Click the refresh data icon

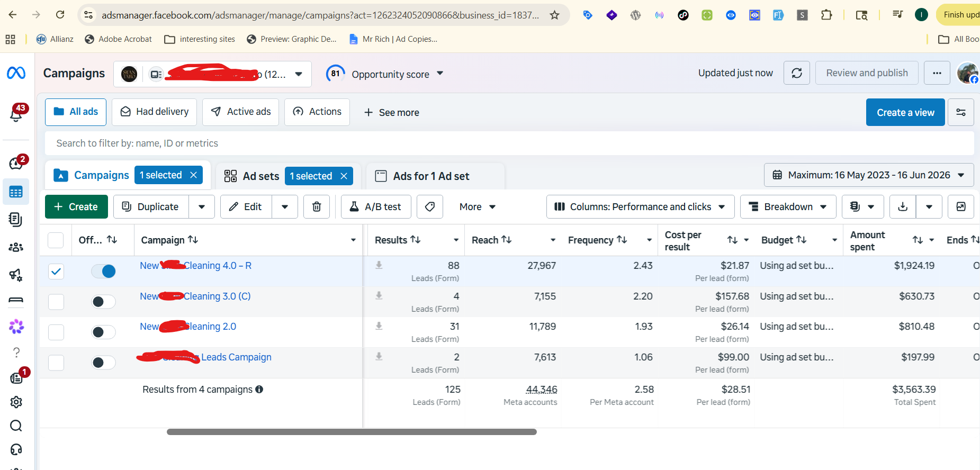point(797,73)
